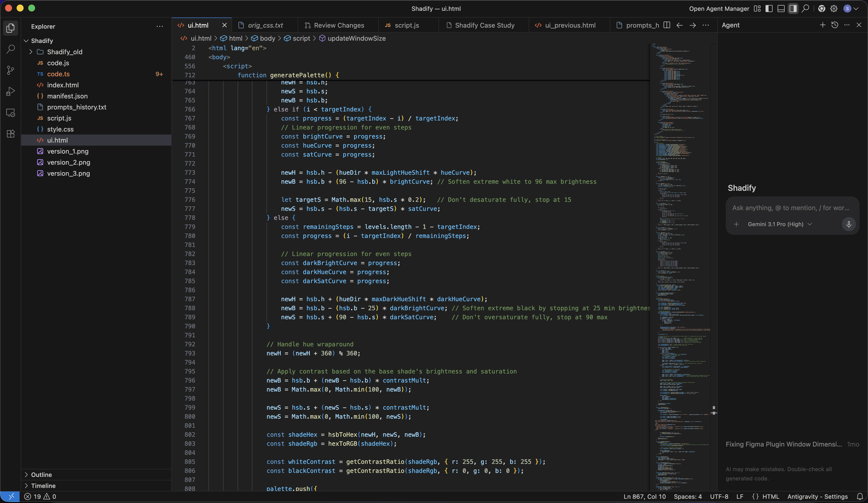Switch to Shadify Case Study tab
The height and width of the screenshot is (503, 868).
pyautogui.click(x=484, y=25)
